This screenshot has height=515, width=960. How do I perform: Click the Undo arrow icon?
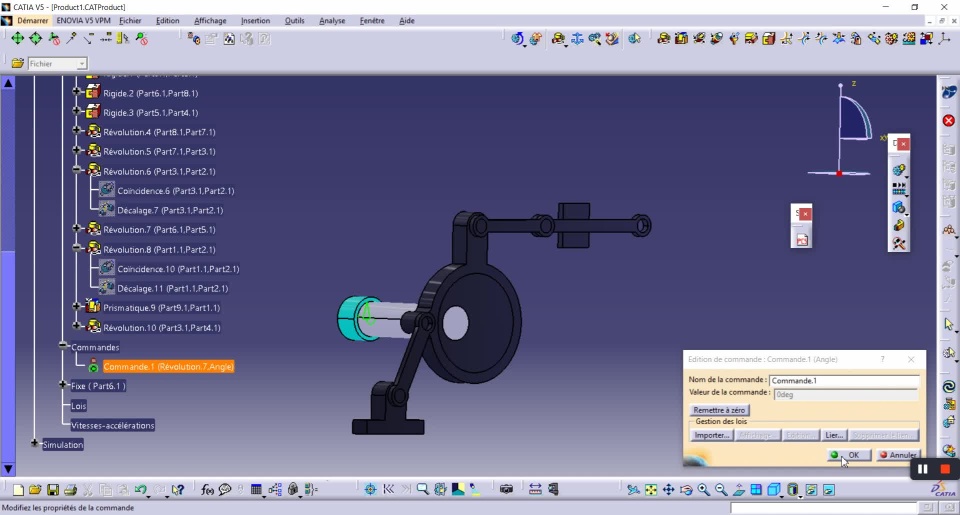141,489
